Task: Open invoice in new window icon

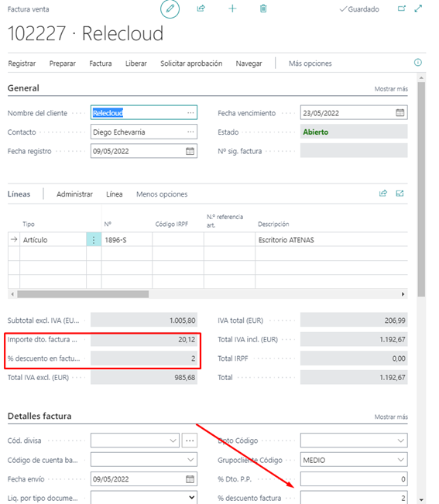Action: pos(402,9)
